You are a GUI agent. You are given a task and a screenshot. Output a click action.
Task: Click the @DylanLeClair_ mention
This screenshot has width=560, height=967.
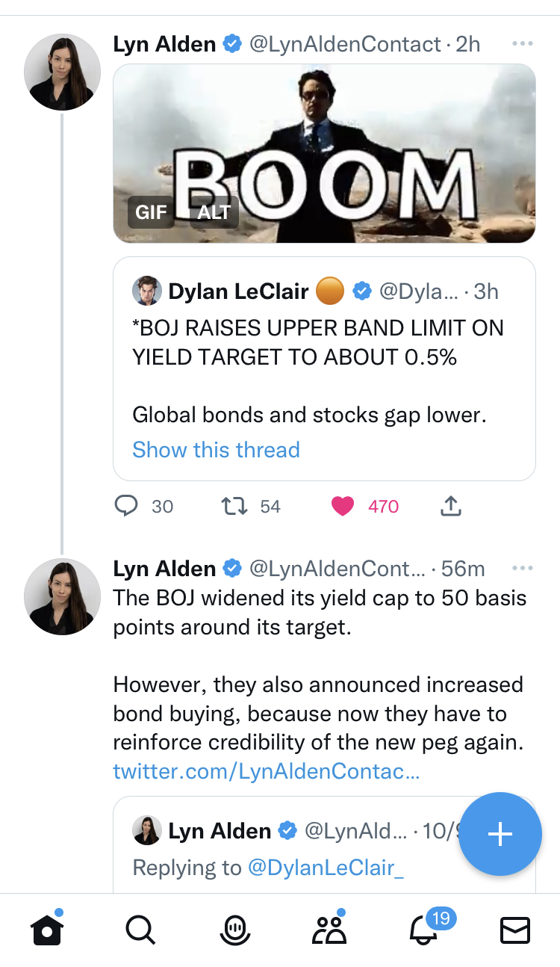325,868
